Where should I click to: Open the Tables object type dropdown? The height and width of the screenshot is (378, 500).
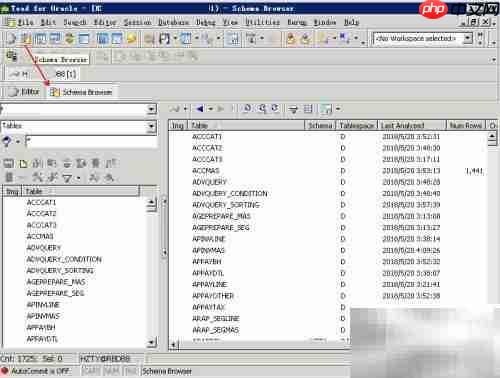[151, 126]
